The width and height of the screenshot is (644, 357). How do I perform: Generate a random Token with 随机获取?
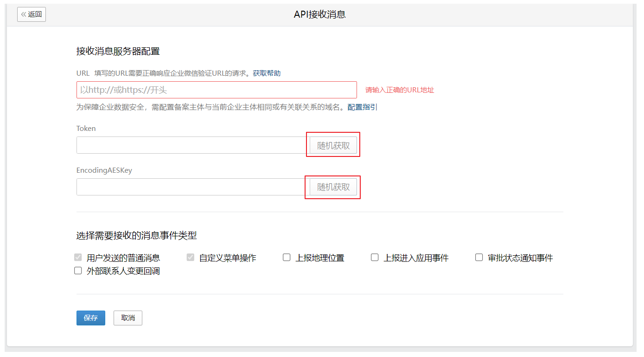[x=333, y=145]
